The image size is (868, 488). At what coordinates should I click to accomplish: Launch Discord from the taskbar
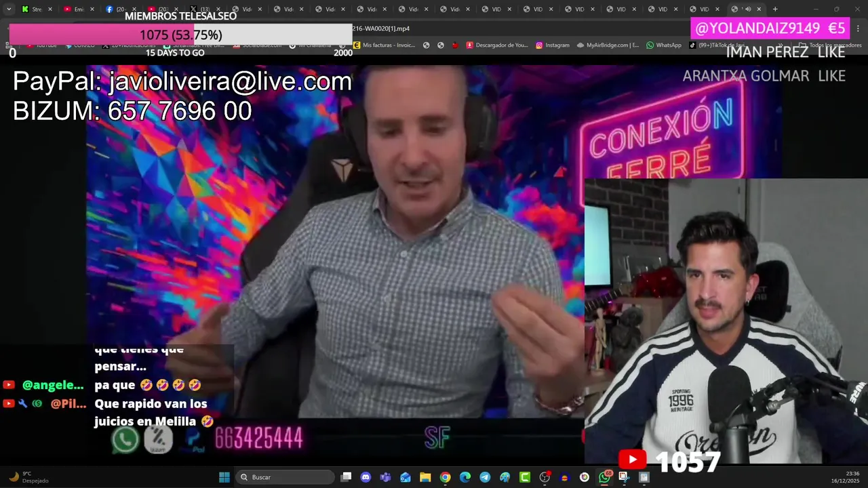coord(366,477)
